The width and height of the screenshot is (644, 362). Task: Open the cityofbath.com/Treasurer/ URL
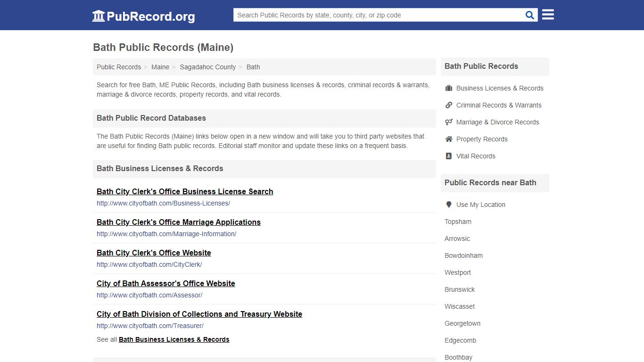pos(150,326)
